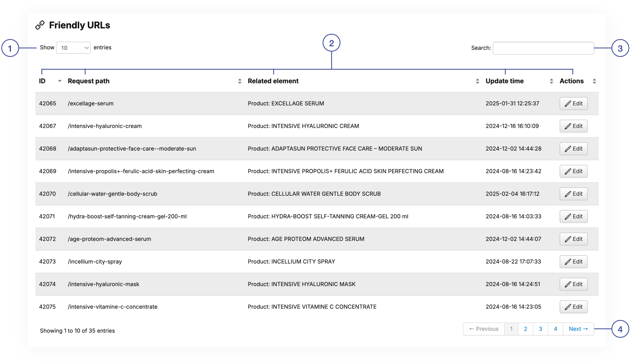Sort by Update time column

[551, 81]
